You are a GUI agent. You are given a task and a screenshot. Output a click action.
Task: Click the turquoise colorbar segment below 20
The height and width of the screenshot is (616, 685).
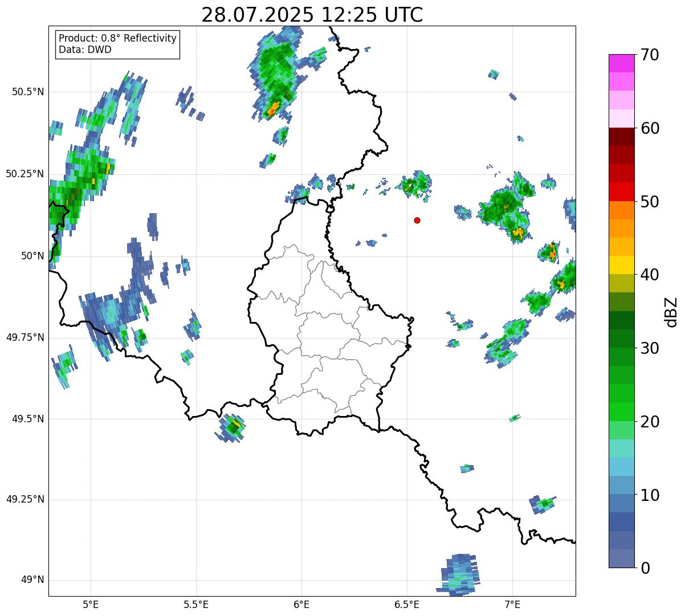click(621, 448)
